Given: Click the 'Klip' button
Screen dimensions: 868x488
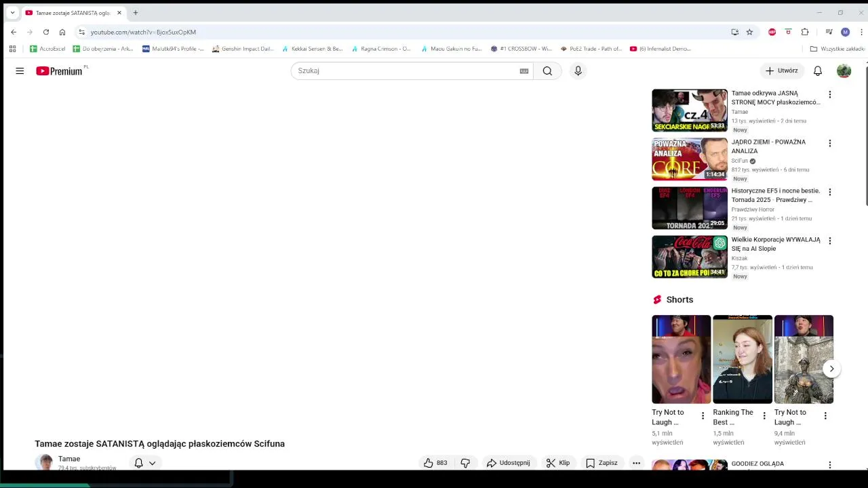Looking at the screenshot, I should point(558,463).
